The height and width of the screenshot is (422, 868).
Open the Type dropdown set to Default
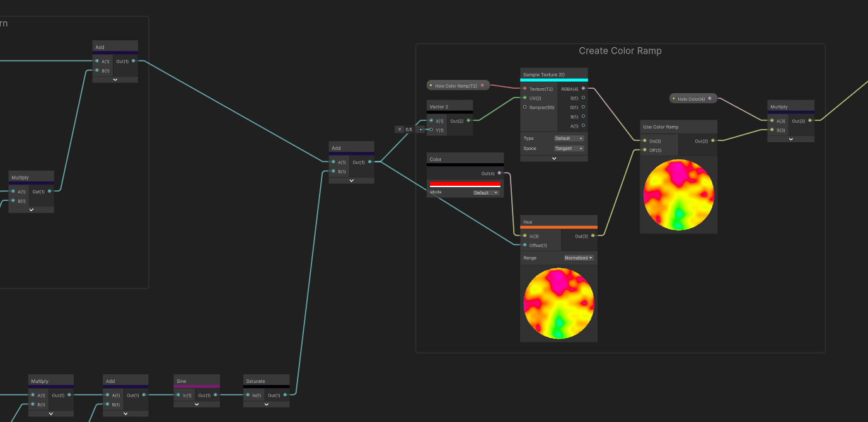(x=569, y=138)
